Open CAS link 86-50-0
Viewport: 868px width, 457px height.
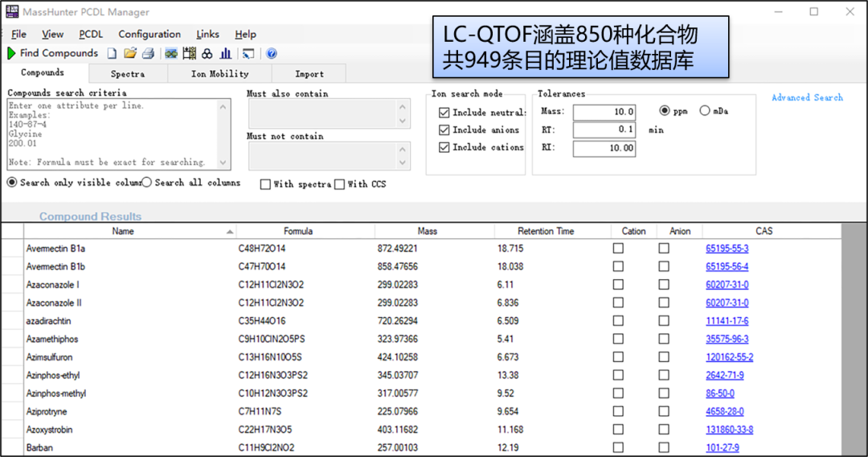[719, 393]
